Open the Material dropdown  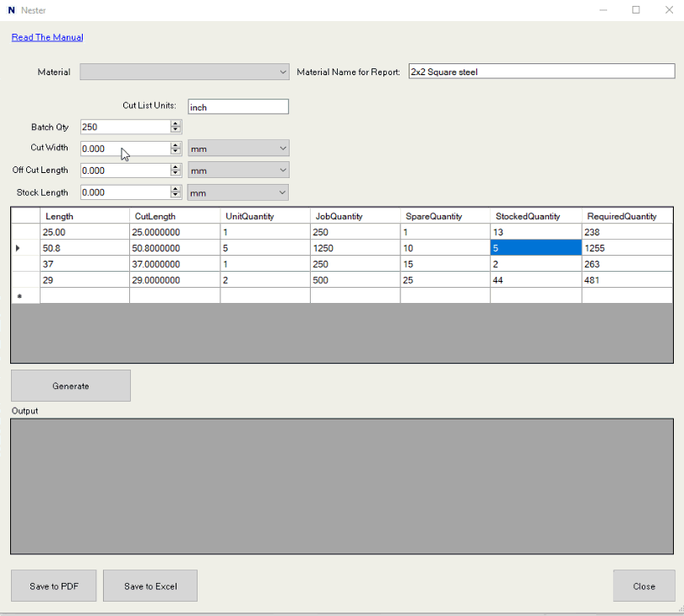184,72
